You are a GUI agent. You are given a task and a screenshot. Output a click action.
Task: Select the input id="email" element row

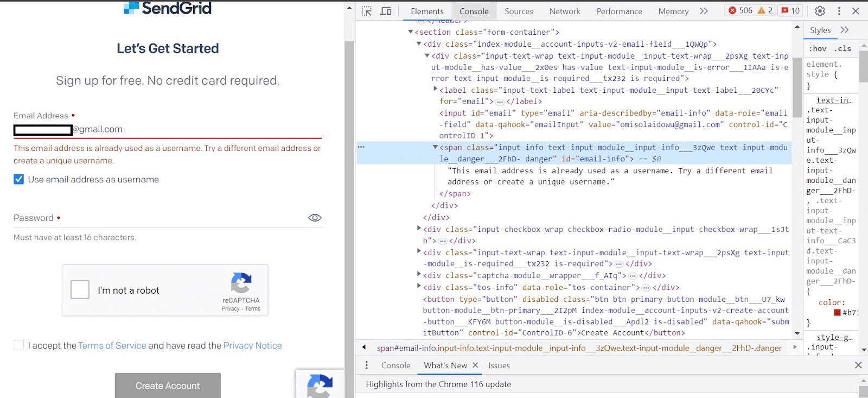click(x=613, y=124)
